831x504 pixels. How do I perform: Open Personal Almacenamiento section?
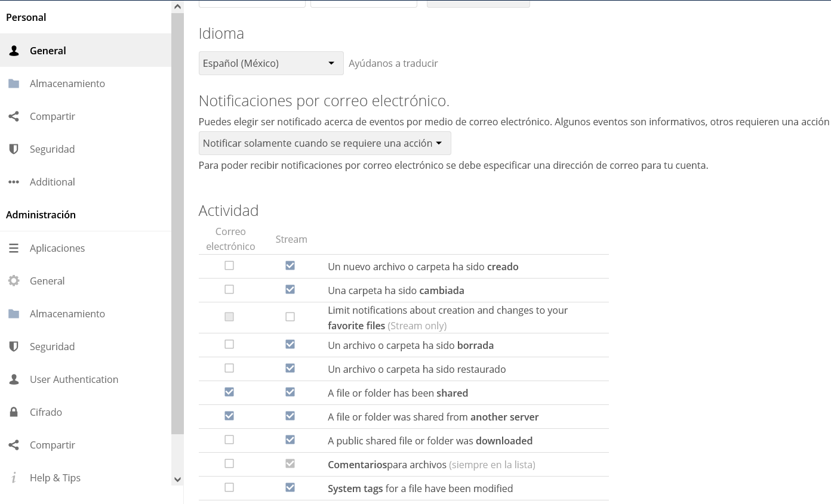coord(85,84)
